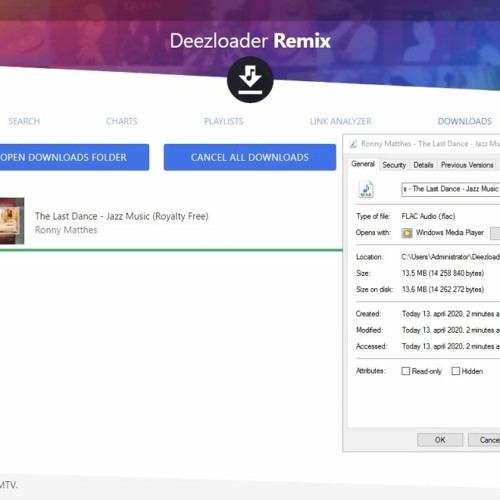Click Cancel All Downloads button
Image resolution: width=500 pixels, height=500 pixels.
250,157
